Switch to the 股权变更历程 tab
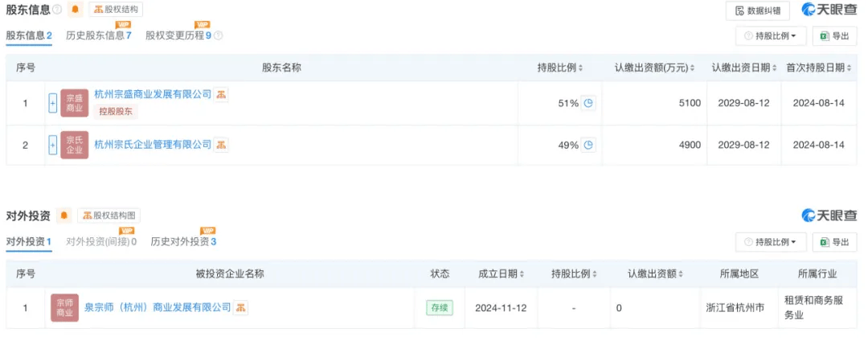 tap(178, 36)
